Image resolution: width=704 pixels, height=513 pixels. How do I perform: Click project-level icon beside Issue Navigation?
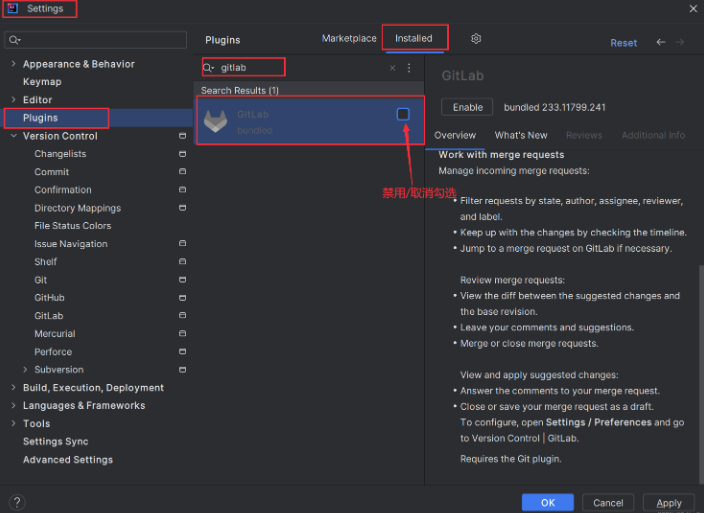click(182, 243)
